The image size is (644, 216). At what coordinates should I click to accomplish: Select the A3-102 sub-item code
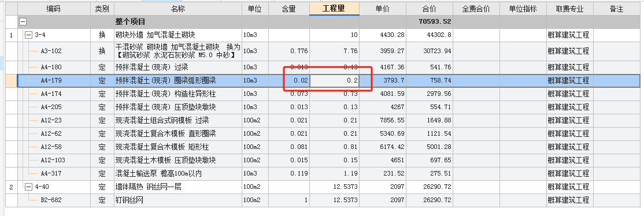click(x=51, y=51)
